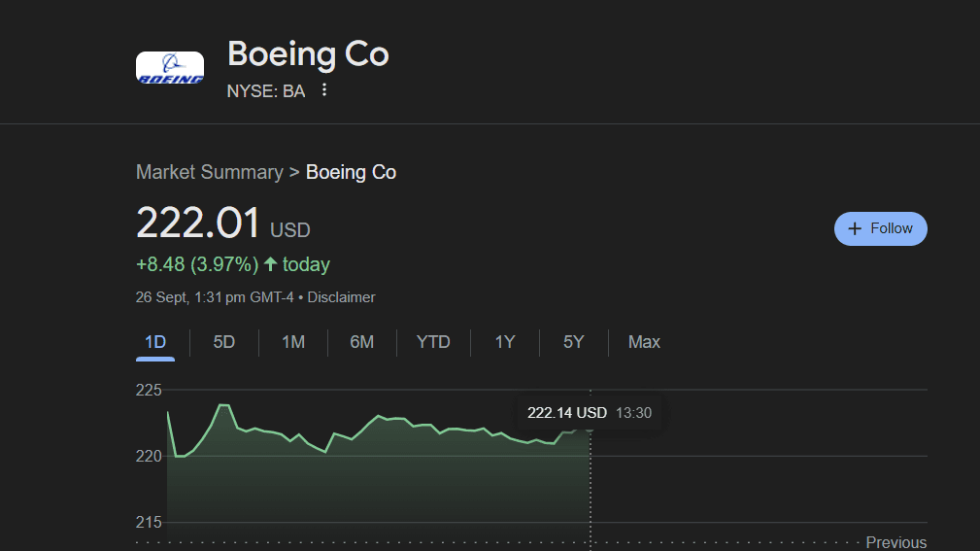980x551 pixels.
Task: Select the YTD range tab
Action: click(x=433, y=342)
